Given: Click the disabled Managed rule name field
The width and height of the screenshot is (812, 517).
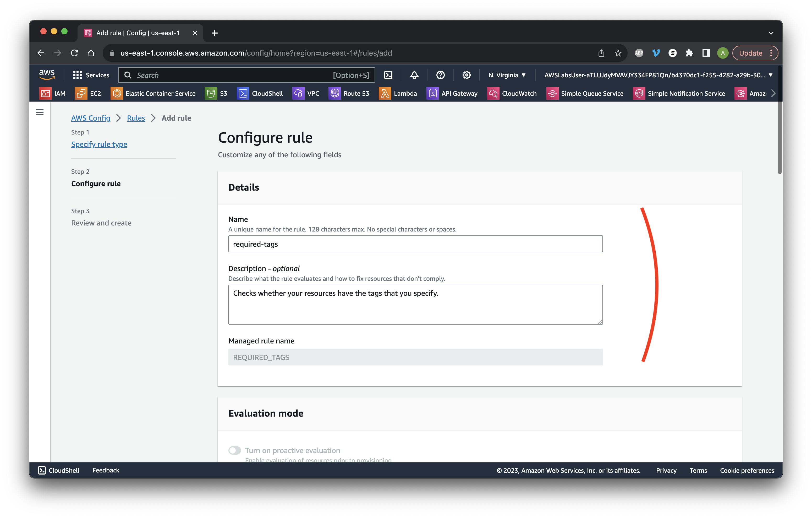Looking at the screenshot, I should pos(415,357).
